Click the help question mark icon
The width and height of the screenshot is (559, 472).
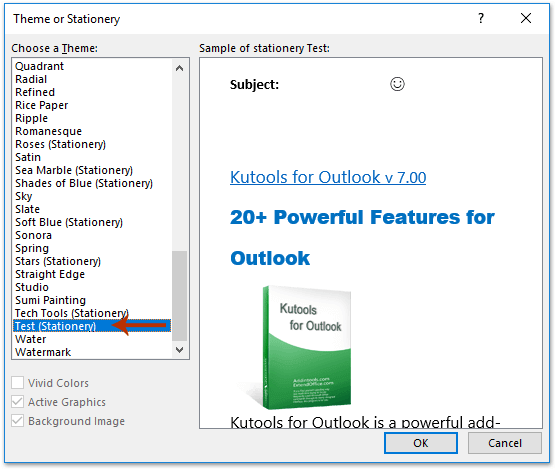tap(481, 18)
